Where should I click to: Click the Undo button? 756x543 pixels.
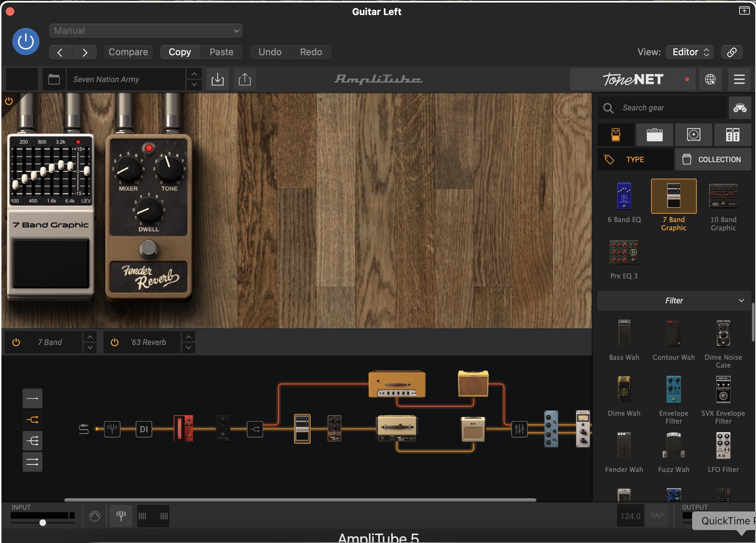(270, 52)
